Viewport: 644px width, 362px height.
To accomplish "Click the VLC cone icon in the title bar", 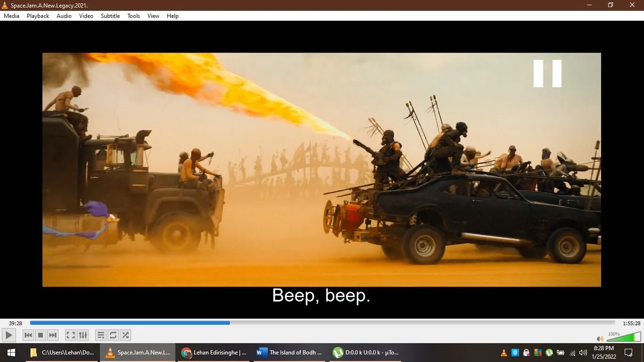I will tap(5, 5).
